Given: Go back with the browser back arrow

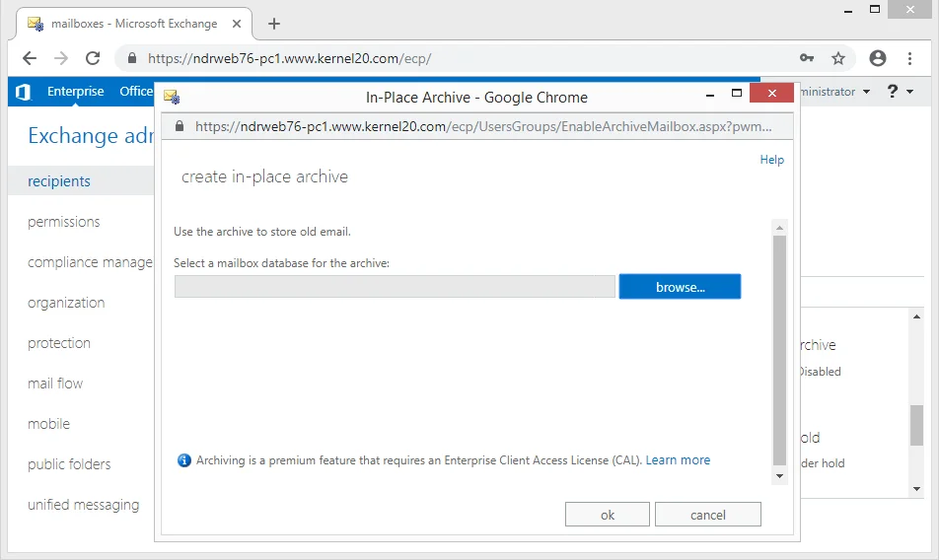Looking at the screenshot, I should pos(30,58).
